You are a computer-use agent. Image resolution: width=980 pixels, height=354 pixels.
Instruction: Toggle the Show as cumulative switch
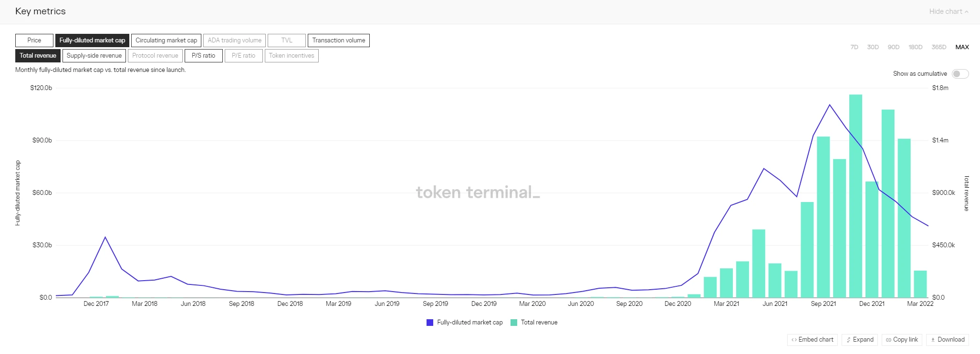point(960,74)
